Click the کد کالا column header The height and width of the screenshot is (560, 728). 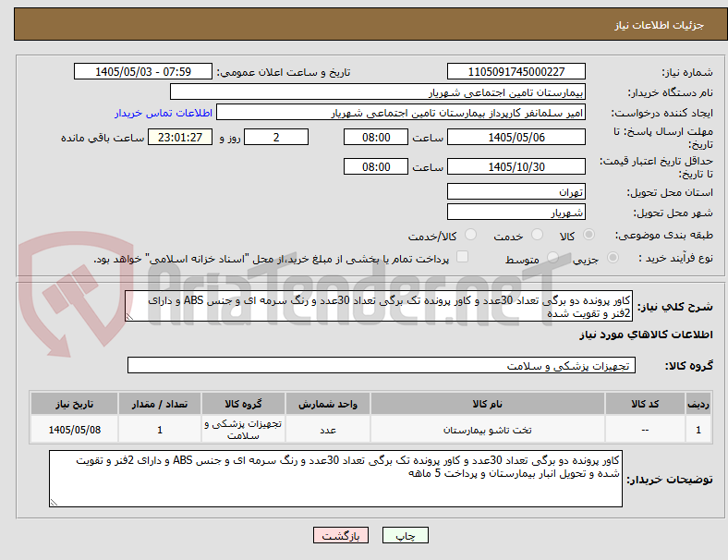coord(645,404)
